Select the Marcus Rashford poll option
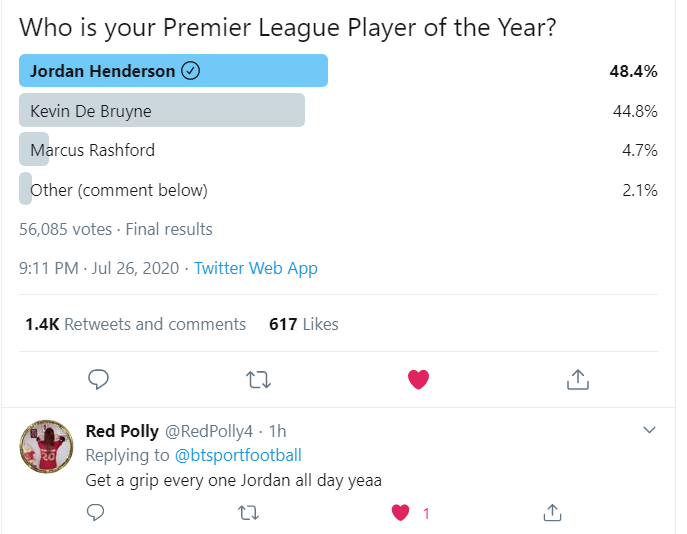Screen dimensions: 687x534 [338, 150]
